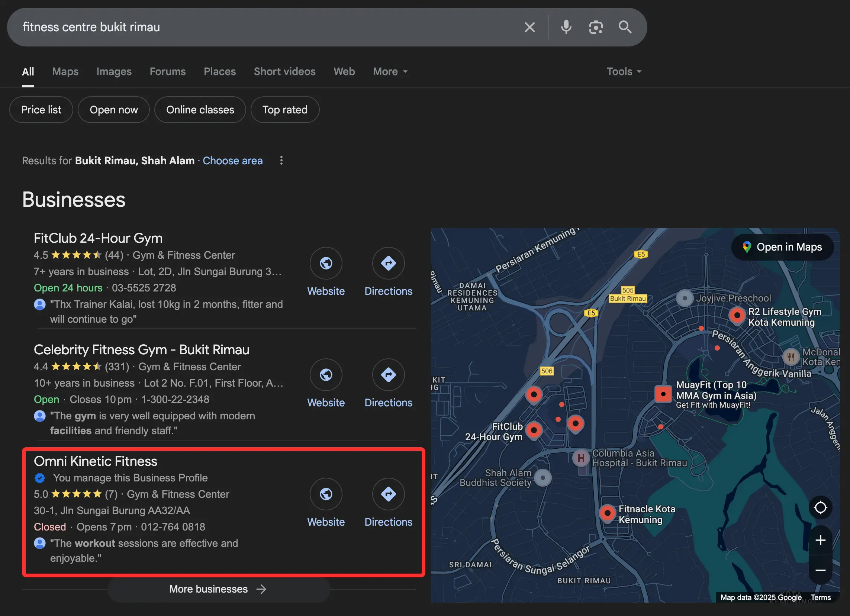Open search by image camera icon
Image resolution: width=850 pixels, height=616 pixels.
[596, 27]
